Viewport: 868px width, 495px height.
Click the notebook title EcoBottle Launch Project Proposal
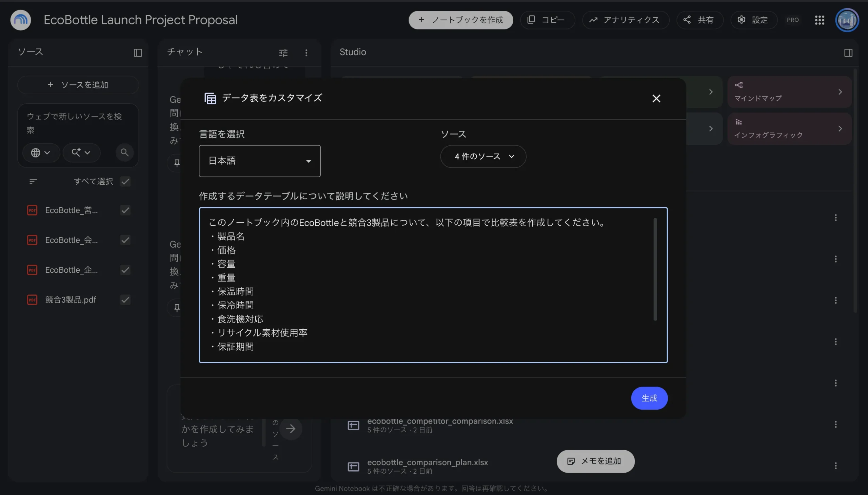pos(140,20)
